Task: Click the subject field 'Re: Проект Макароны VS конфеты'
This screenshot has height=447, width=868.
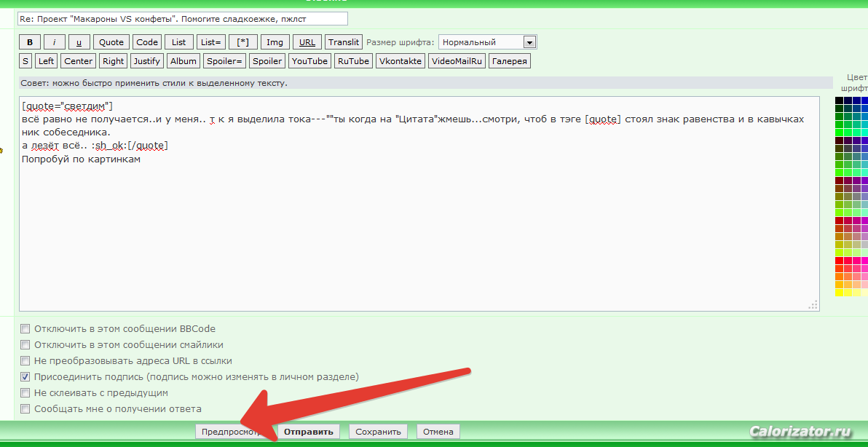Action: pos(183,19)
